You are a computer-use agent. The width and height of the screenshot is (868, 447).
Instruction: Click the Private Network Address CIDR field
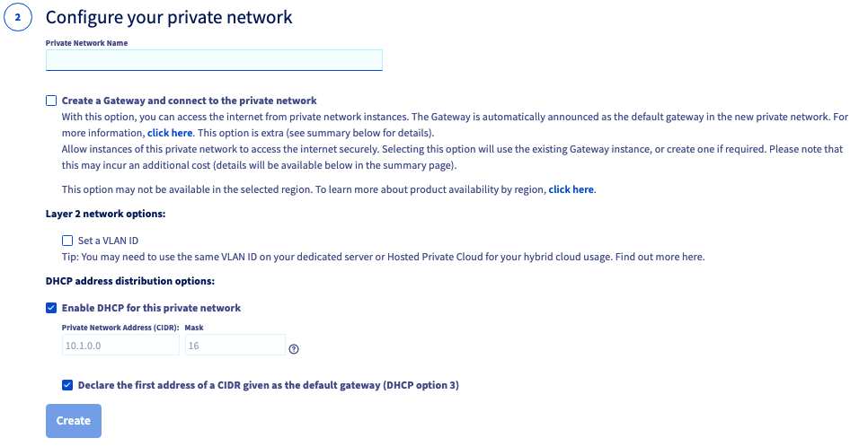120,346
